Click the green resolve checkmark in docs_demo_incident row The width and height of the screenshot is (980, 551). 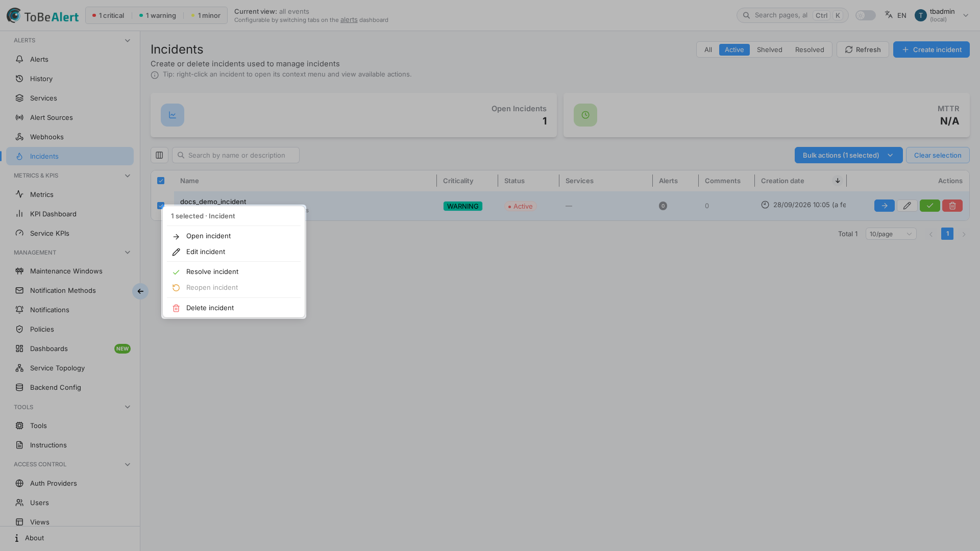coord(929,206)
